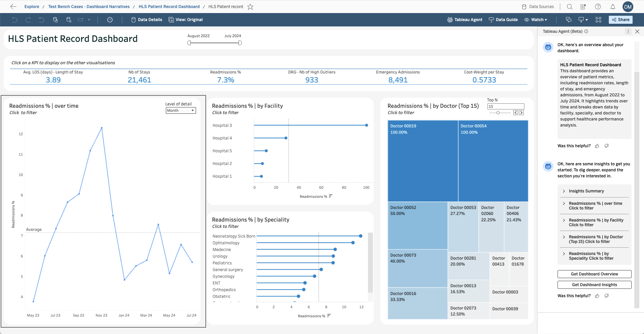Favorite HLS Patient record with the star
The image size is (644, 334).
click(250, 6)
